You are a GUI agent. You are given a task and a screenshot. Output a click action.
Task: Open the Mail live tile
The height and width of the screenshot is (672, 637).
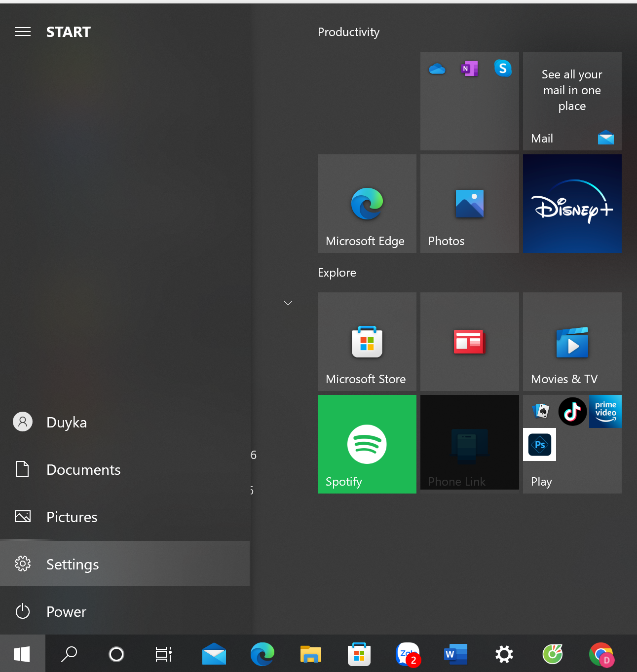tap(572, 101)
